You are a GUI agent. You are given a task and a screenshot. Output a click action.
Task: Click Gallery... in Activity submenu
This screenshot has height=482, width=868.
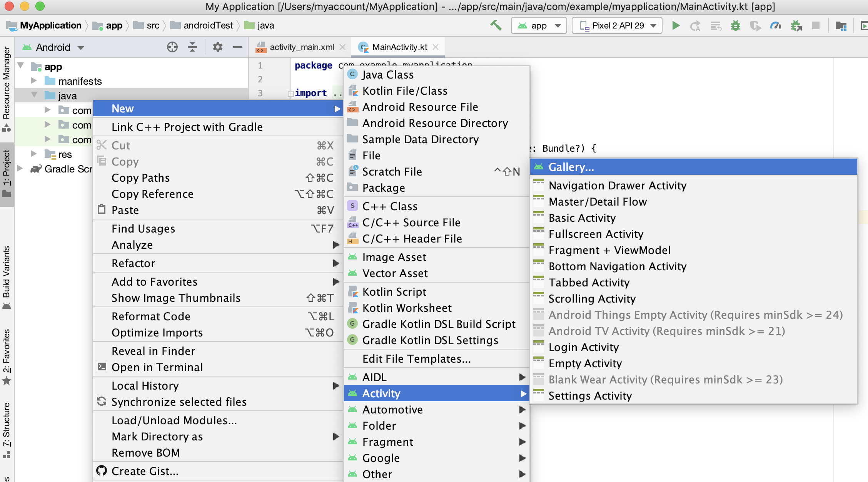click(571, 167)
